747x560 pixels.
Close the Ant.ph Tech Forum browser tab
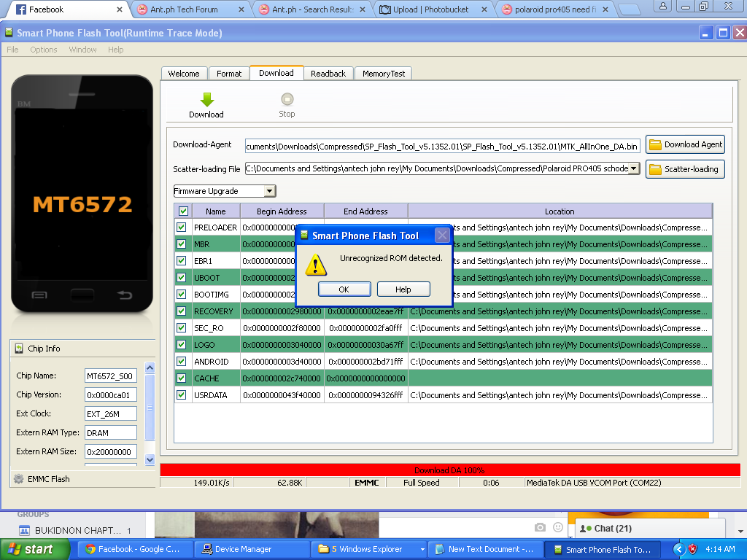tap(241, 9)
